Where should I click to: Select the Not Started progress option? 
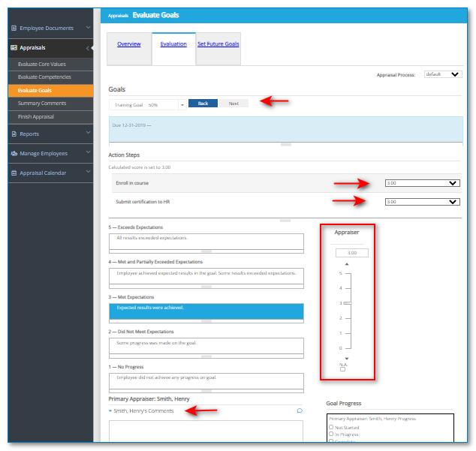(331, 427)
